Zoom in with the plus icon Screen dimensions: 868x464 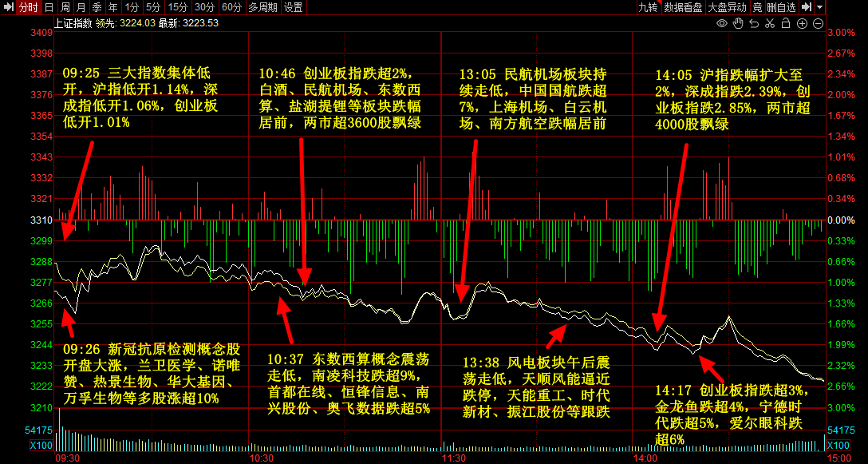[803, 24]
